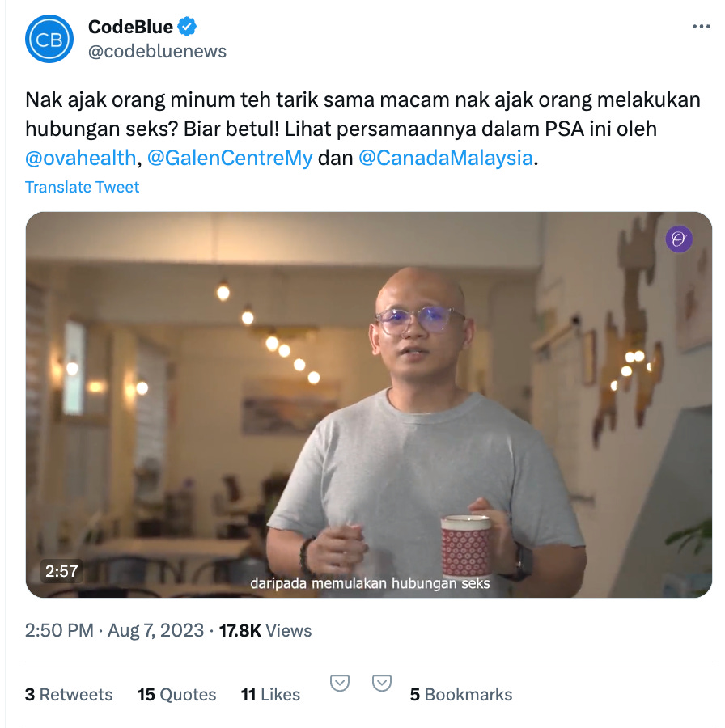Open the @CanadaMalaysia mention link
This screenshot has width=725, height=728.
coord(445,158)
